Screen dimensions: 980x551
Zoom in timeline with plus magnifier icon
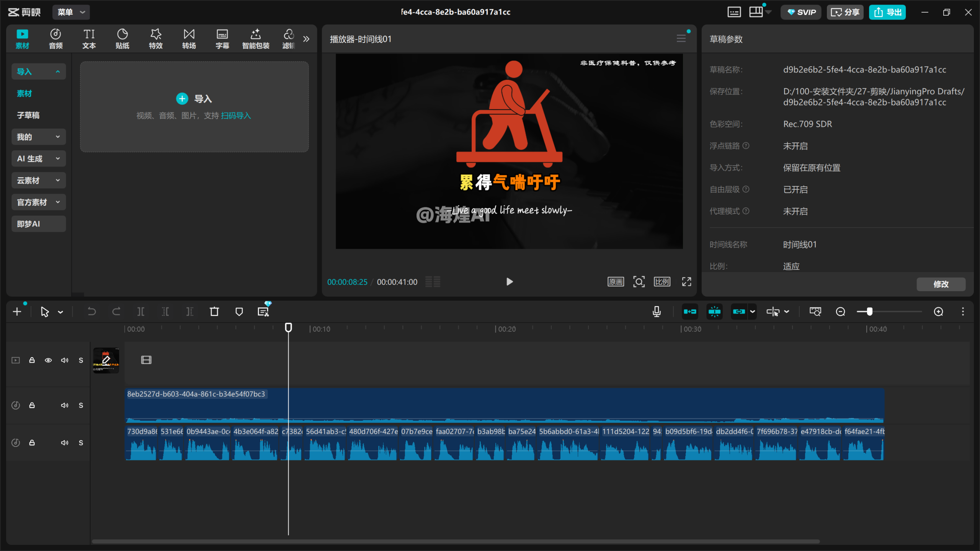click(938, 312)
